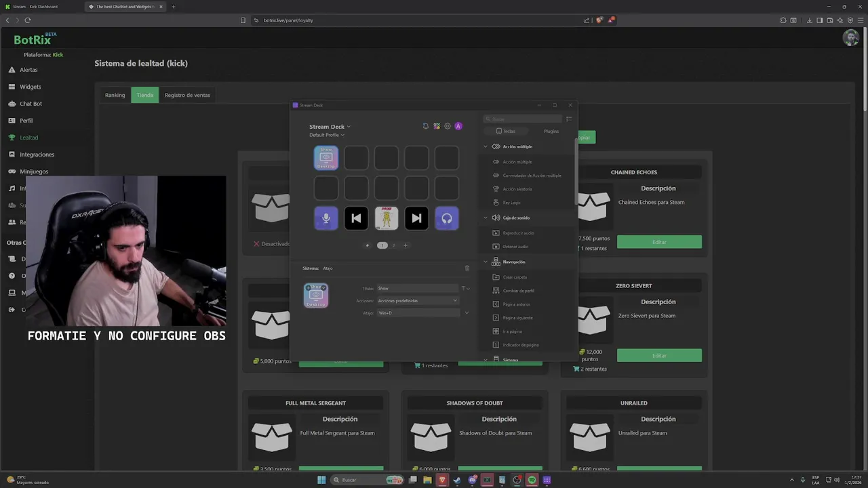Image resolution: width=868 pixels, height=488 pixels.
Task: Click the Stream Deck action search field
Action: click(x=522, y=119)
